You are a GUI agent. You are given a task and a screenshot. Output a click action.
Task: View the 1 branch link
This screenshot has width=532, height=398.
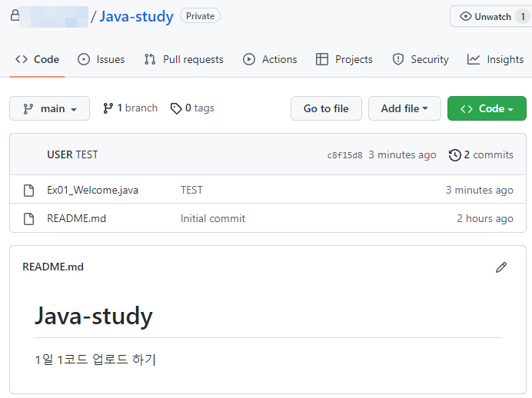pyautogui.click(x=130, y=108)
